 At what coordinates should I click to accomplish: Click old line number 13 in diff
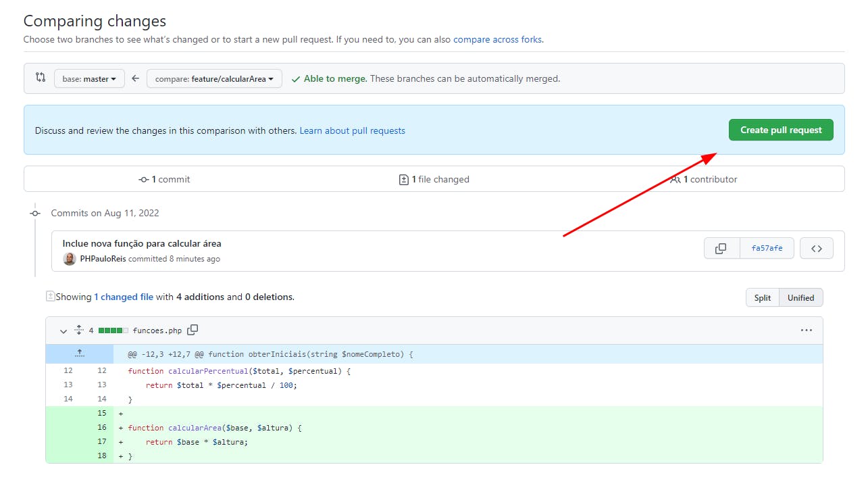pyautogui.click(x=68, y=385)
